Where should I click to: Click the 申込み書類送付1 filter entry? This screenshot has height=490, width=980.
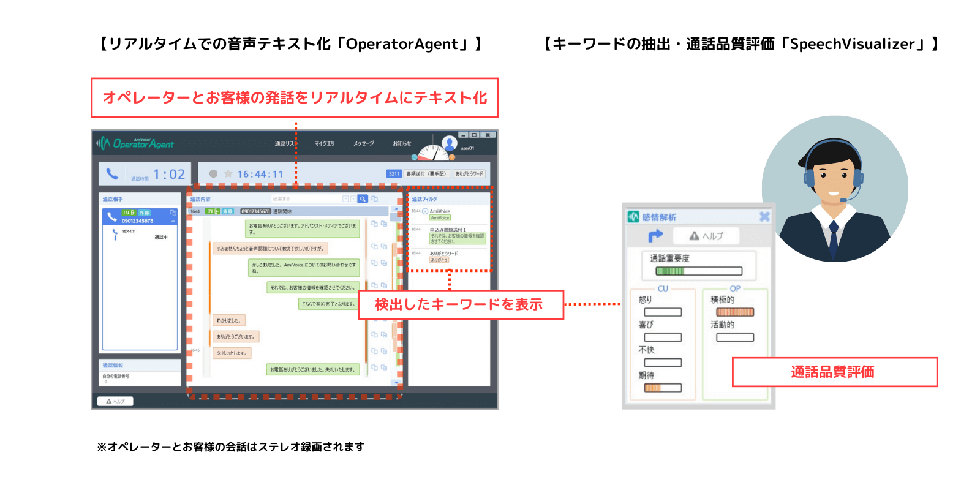[448, 230]
